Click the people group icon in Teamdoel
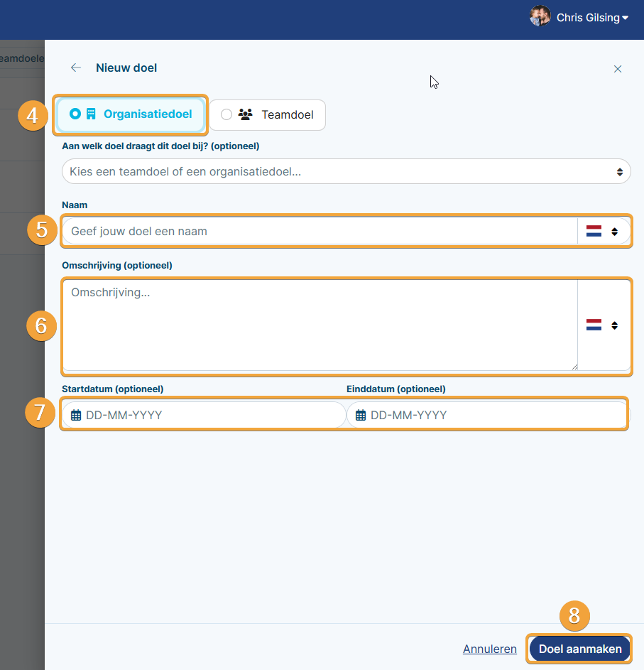Screen dimensions: 644x670 (245, 114)
